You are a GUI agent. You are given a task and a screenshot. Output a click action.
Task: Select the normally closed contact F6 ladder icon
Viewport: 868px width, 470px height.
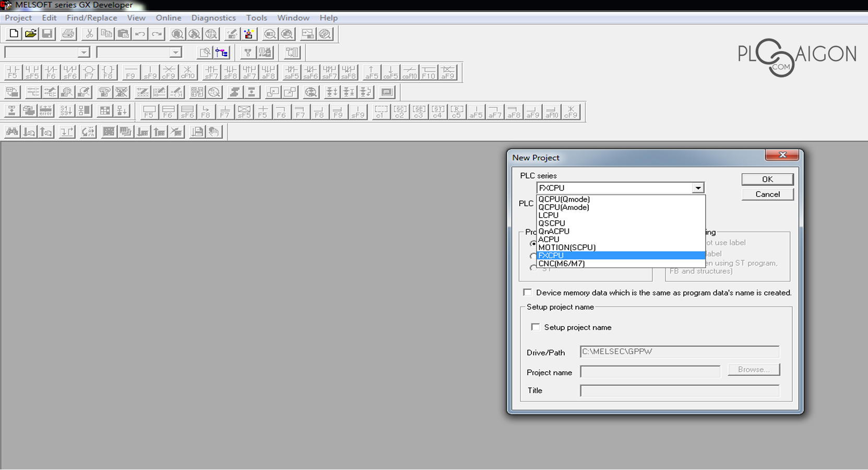(x=51, y=72)
